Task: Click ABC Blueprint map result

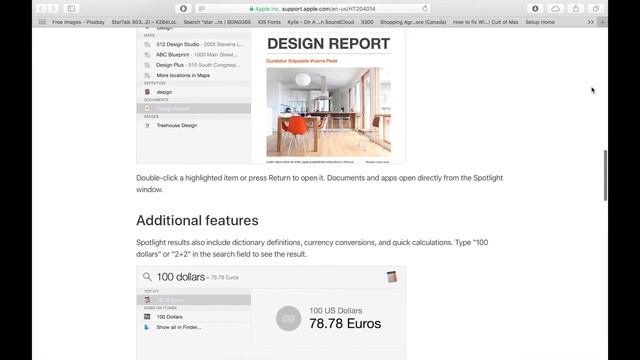Action: point(194,55)
